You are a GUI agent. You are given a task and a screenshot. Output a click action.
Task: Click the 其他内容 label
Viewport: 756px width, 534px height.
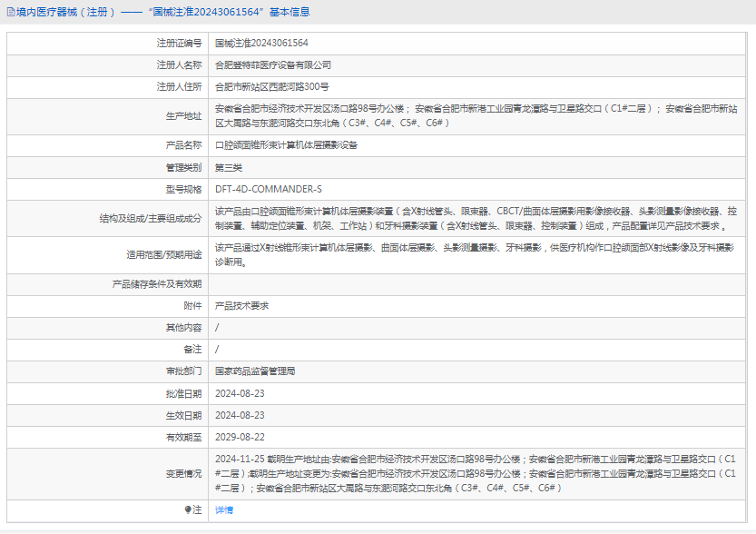[183, 328]
